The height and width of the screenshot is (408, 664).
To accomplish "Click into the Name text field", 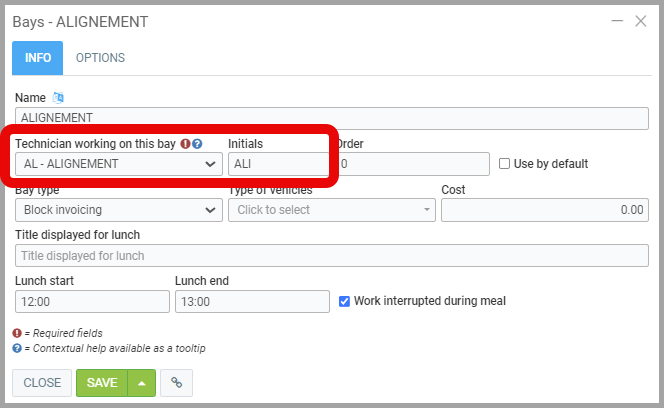I will point(331,118).
